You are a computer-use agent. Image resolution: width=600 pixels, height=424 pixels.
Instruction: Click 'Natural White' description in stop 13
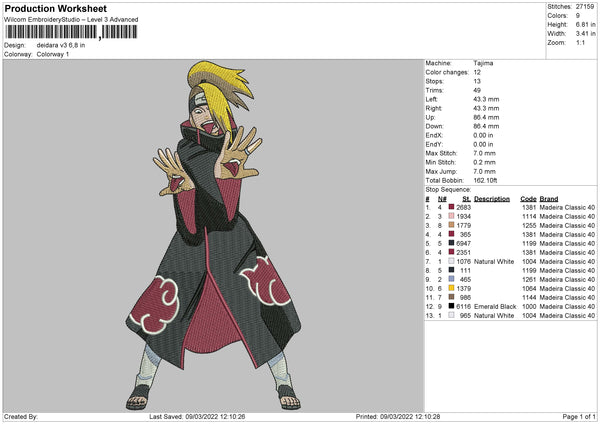[494, 315]
